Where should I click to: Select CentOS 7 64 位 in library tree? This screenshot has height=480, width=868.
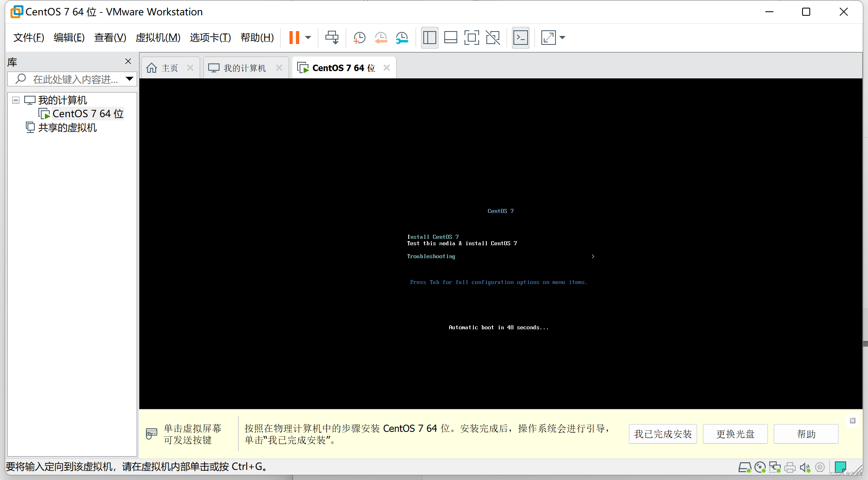point(88,114)
